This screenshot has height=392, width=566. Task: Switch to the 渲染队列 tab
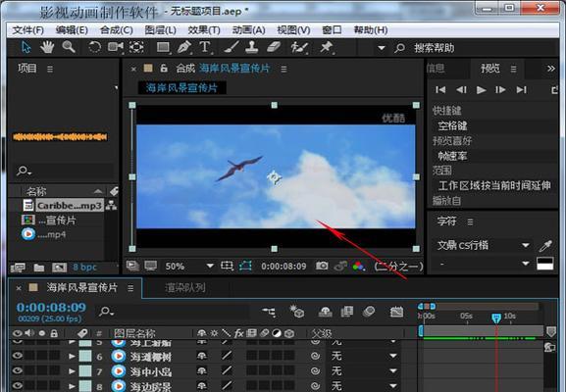pos(185,288)
